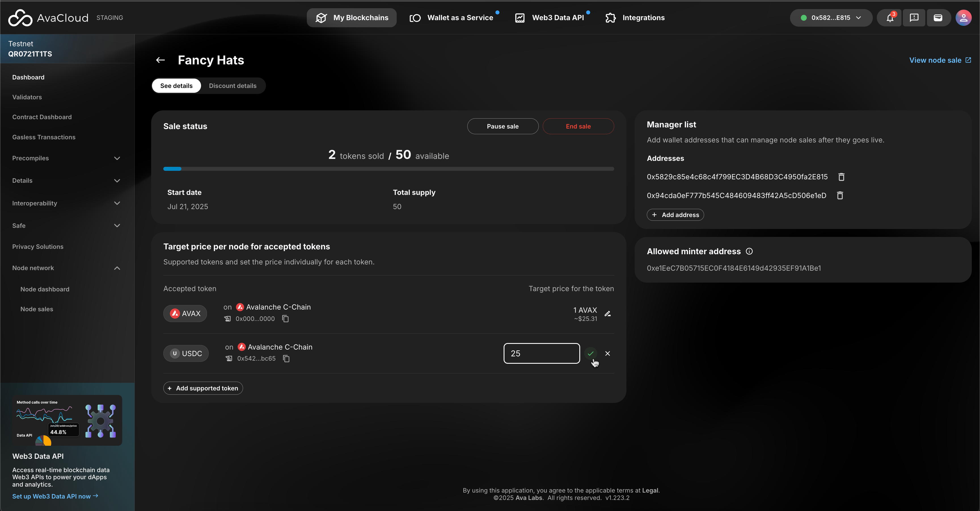Open the wallet 0x582...E815 dropdown
The image size is (980, 511).
pos(831,18)
